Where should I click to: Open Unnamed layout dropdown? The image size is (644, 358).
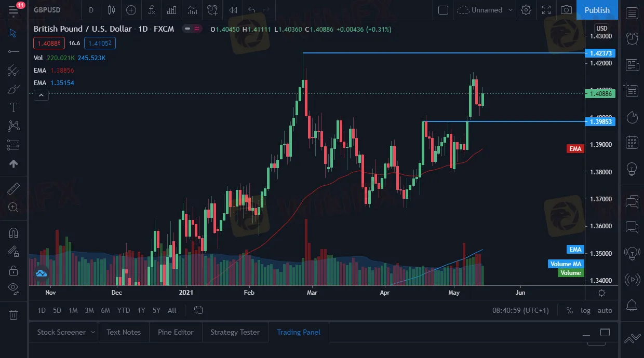(485, 10)
